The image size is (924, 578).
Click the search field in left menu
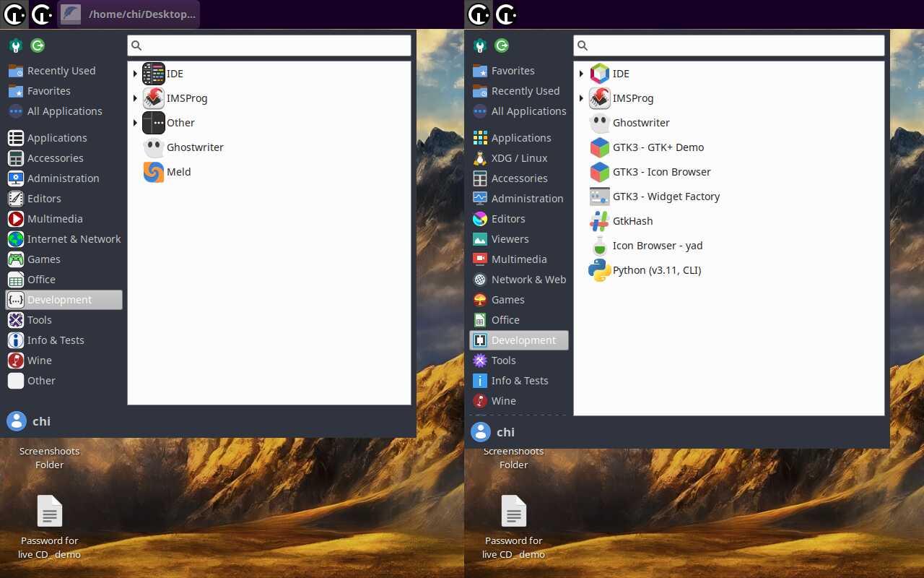click(269, 46)
